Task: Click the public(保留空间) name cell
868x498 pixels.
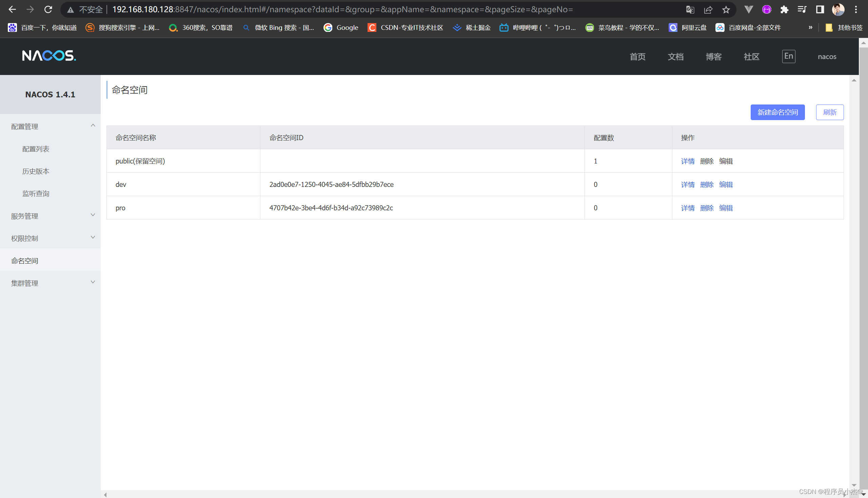Action: [183, 161]
